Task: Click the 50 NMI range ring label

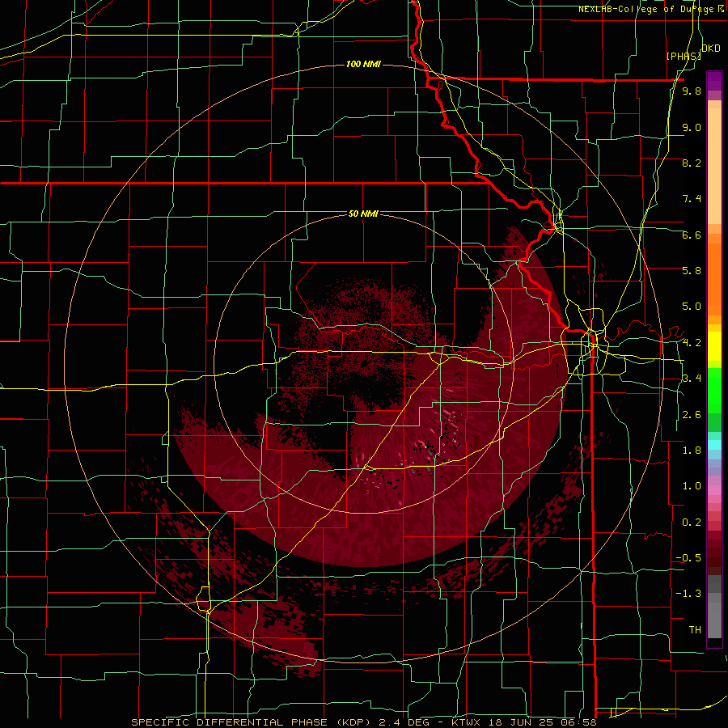Action: point(363,214)
